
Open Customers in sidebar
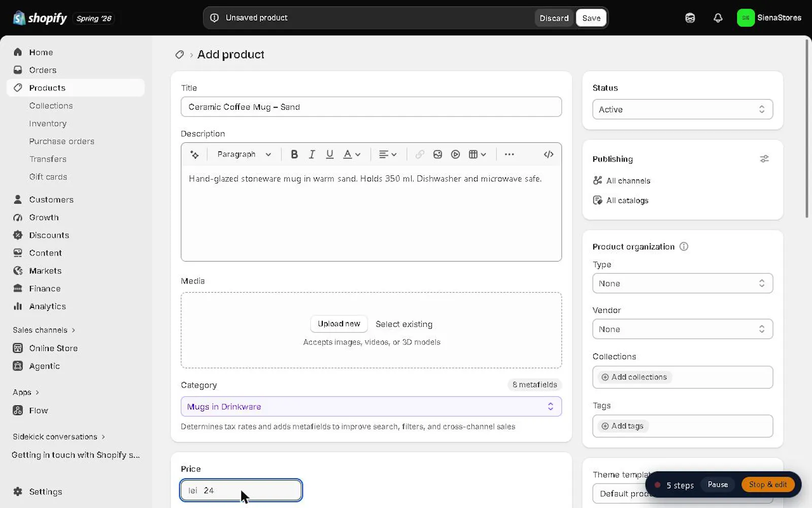coord(76,200)
